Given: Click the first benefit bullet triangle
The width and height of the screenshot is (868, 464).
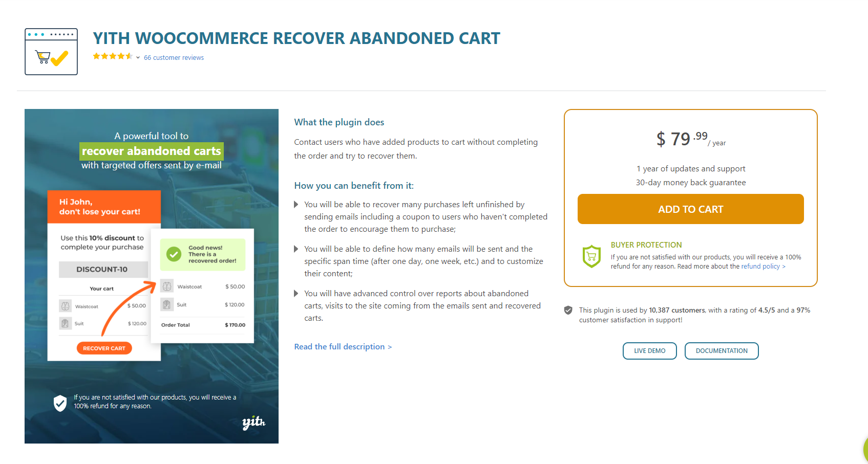Looking at the screenshot, I should coord(296,205).
